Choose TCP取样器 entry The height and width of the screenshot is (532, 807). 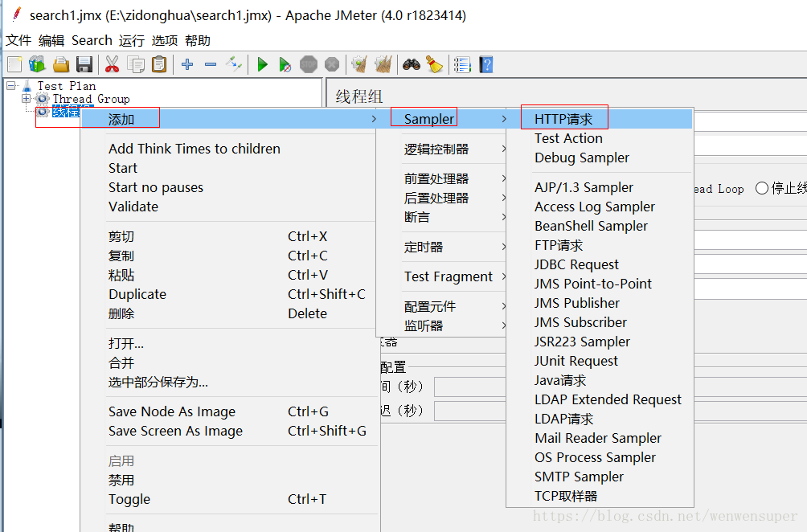coord(600,496)
